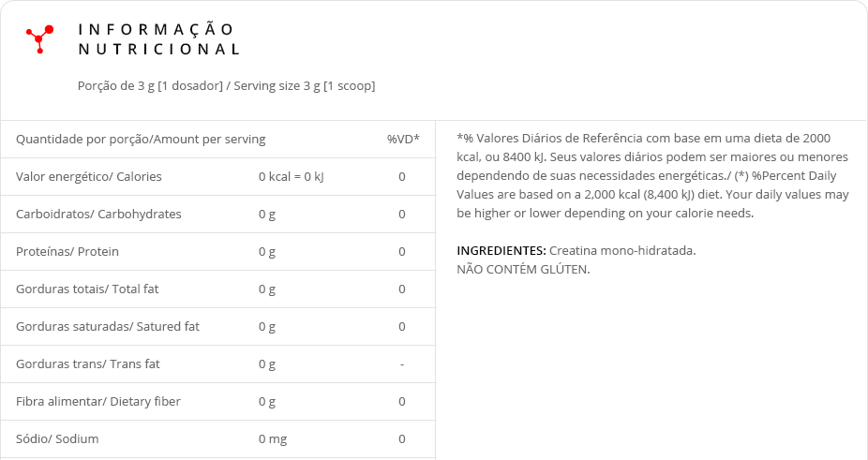868x460 pixels.
Task: Click the INFORMAÇÃO NUTRICIONAL heading
Action: tap(158, 39)
